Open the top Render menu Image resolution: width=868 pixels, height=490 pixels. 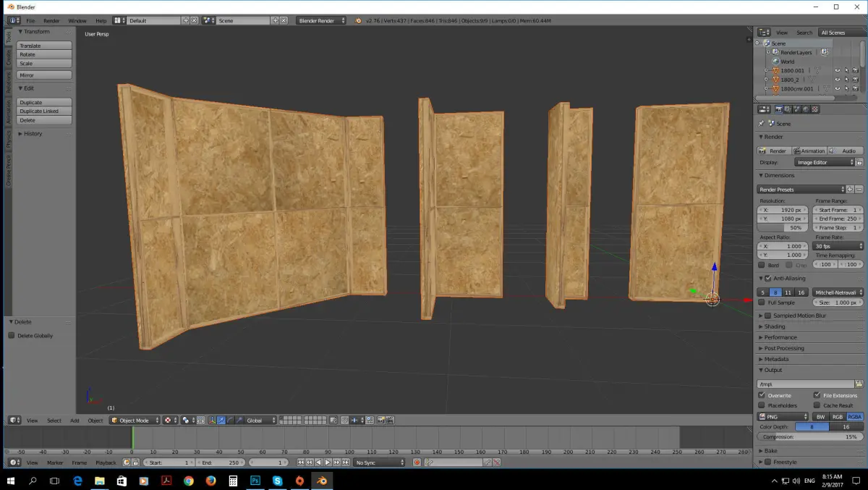[51, 21]
